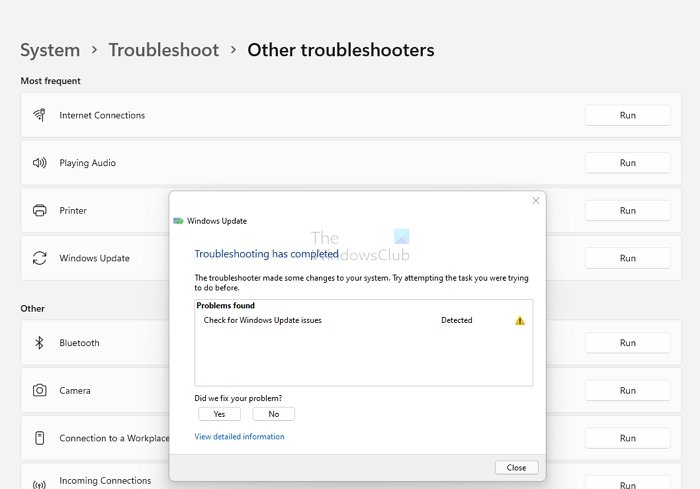This screenshot has width=700, height=489.
Task: Go back to System in the breadcrumb
Action: [x=50, y=50]
